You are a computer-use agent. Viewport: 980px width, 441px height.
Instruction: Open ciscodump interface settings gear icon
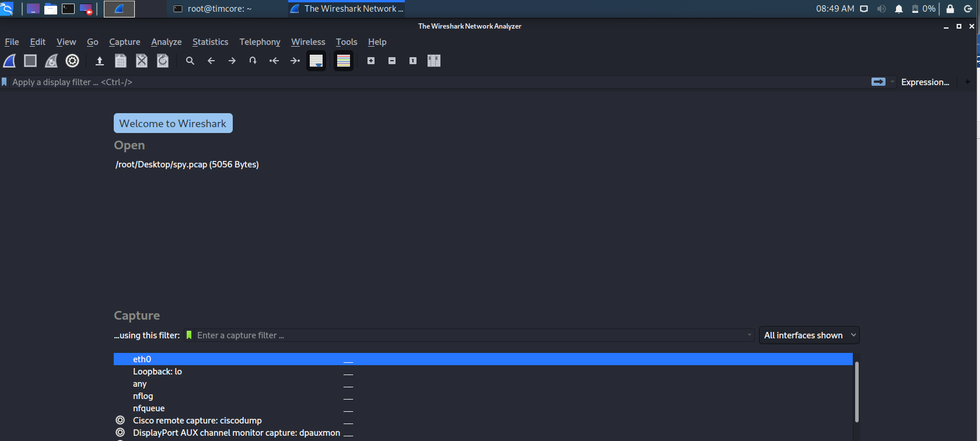[120, 421]
